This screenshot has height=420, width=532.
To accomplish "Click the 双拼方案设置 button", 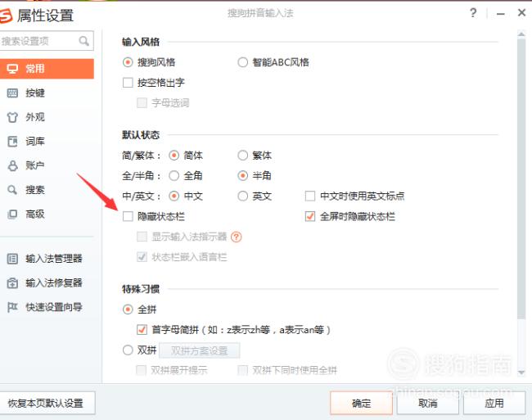I will [200, 350].
